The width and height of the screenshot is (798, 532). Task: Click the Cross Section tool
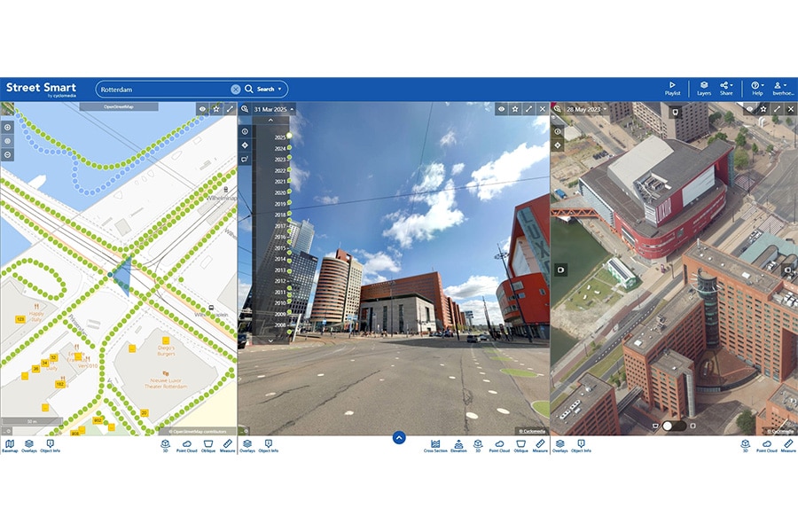click(435, 445)
